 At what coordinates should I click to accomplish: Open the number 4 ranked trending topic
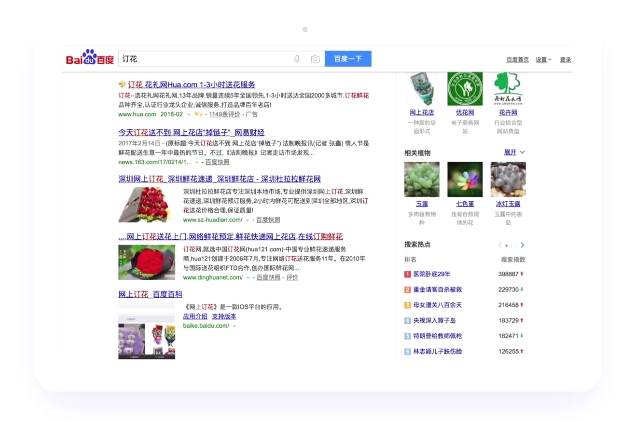tap(435, 320)
